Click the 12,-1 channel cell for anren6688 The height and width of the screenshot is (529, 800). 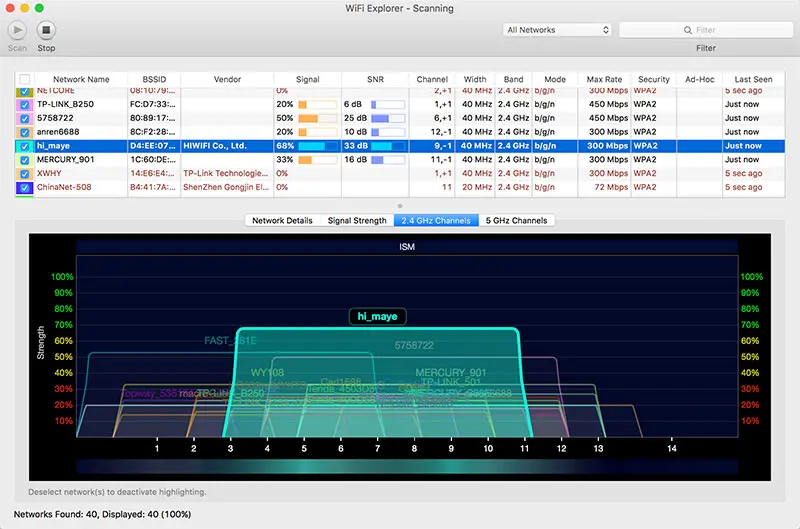(x=441, y=132)
